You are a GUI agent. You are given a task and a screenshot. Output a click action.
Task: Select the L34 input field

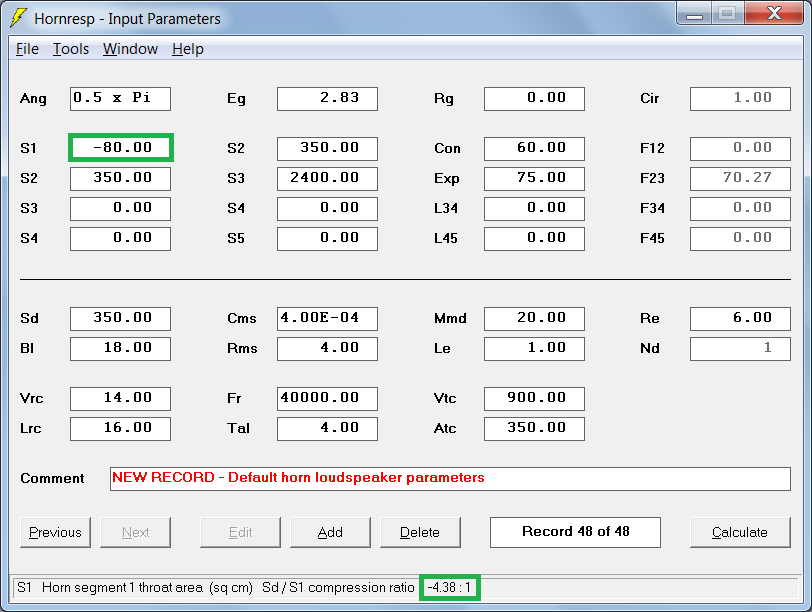click(x=534, y=209)
